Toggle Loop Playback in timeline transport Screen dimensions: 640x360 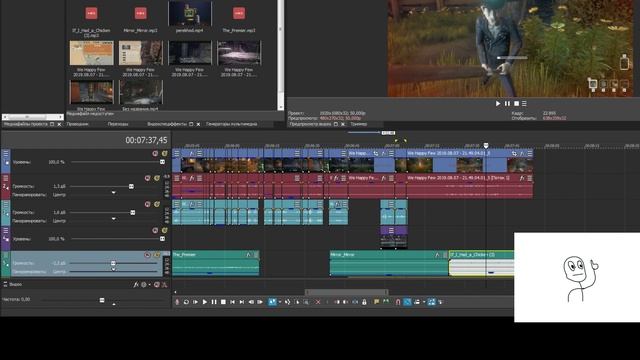tap(187, 302)
